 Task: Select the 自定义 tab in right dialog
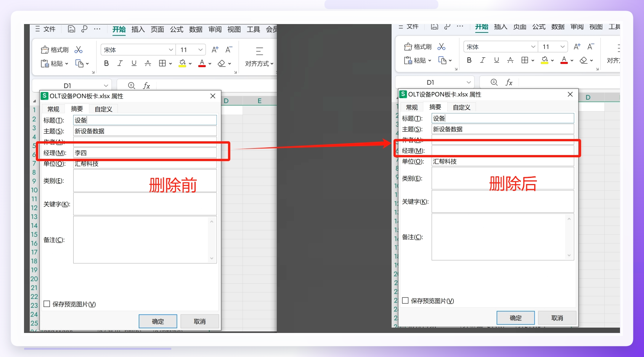462,107
